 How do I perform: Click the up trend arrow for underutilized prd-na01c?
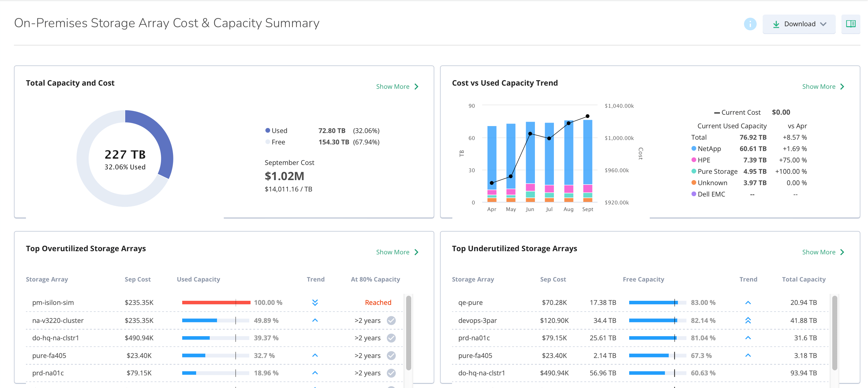pos(748,338)
